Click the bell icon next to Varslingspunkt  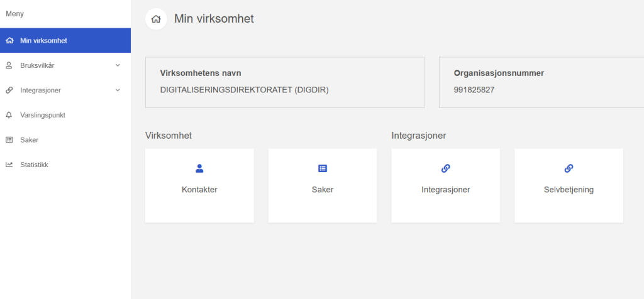coord(9,115)
